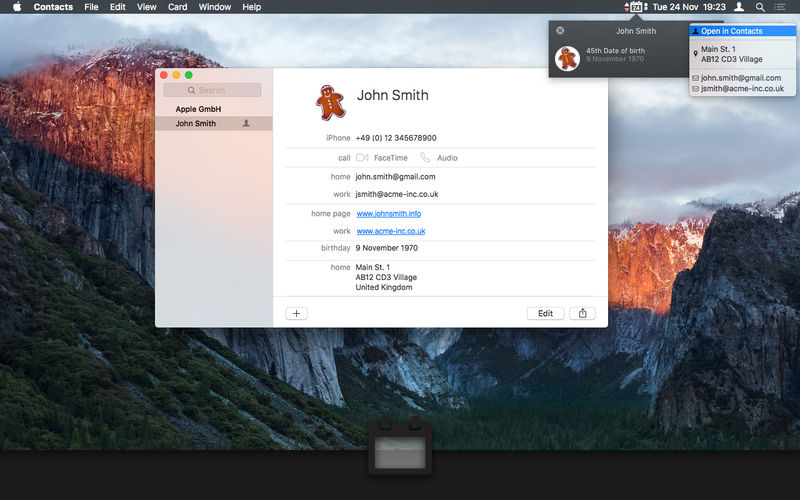
Task: Click the Audio call phone icon
Action: 425,158
